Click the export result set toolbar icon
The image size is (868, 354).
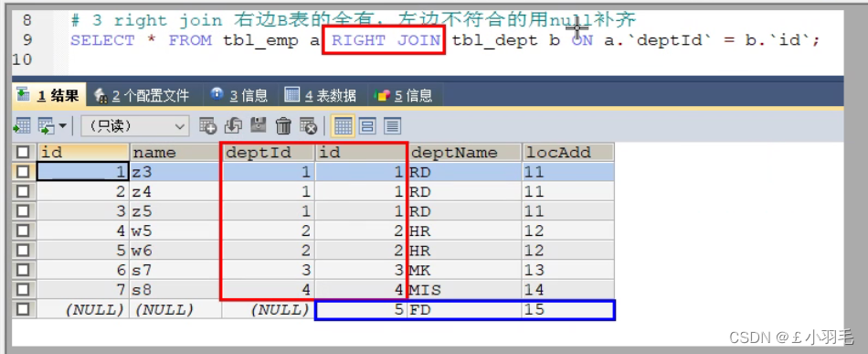pos(22,126)
